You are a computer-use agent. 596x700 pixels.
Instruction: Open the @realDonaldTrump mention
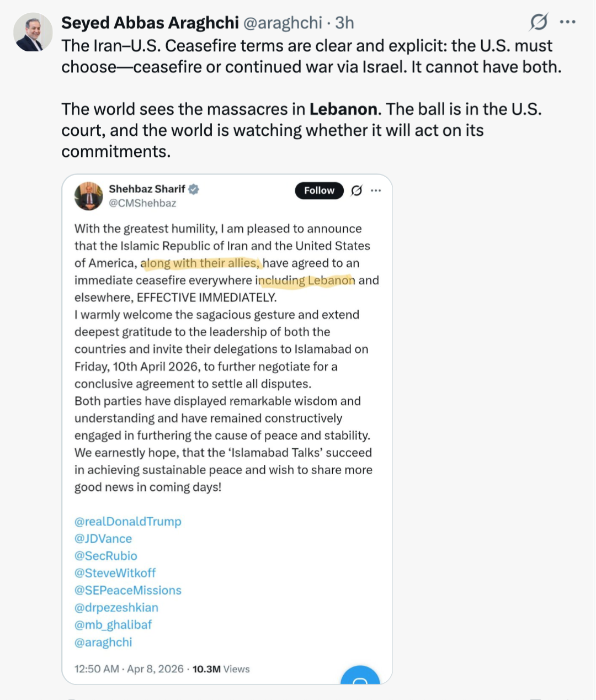[x=127, y=522]
